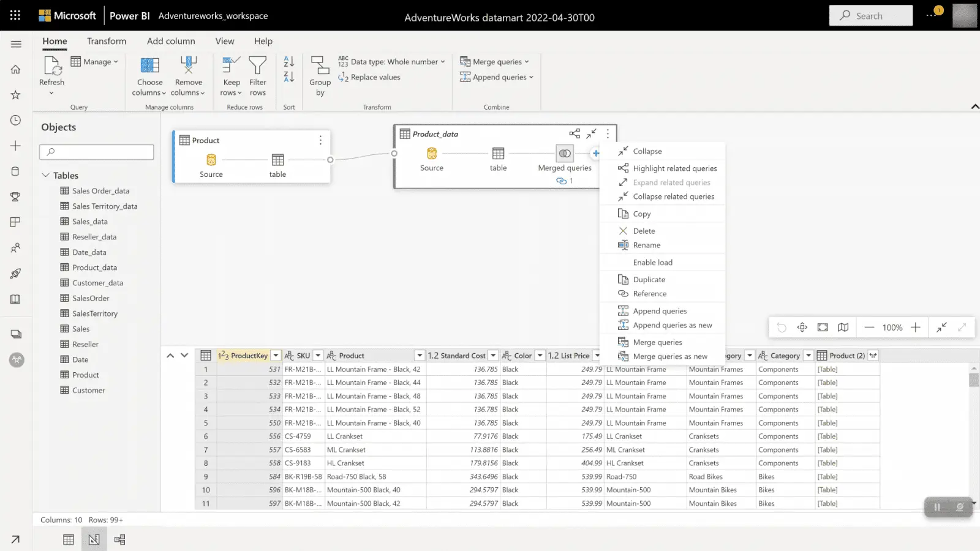The image size is (980, 551).
Task: Choose Duplicate from the context menu
Action: [x=649, y=280]
